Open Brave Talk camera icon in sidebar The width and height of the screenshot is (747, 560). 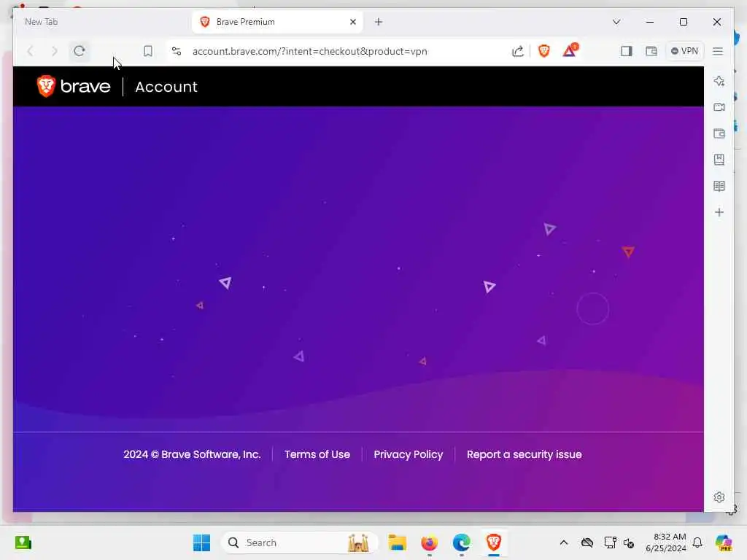click(719, 107)
